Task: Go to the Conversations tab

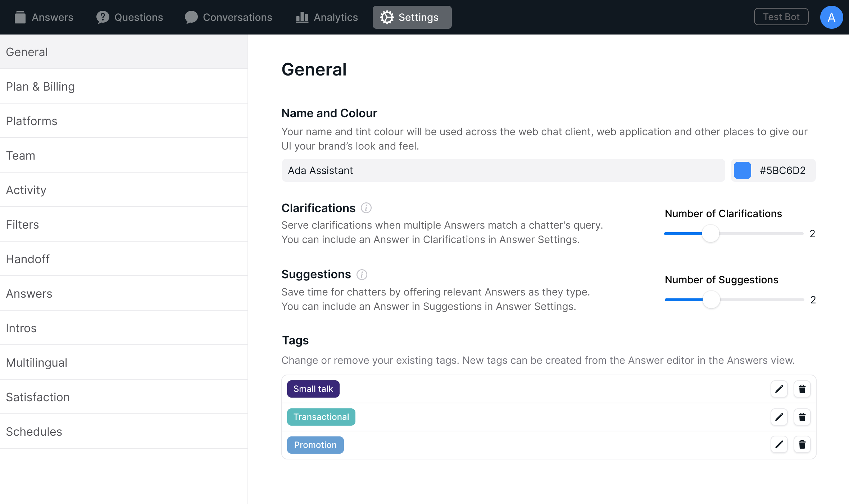Action: (x=228, y=17)
